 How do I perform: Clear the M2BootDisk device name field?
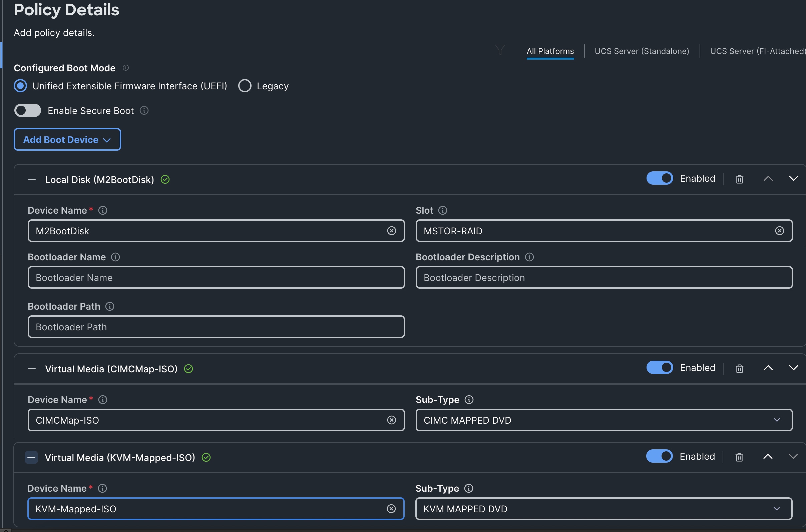point(391,231)
